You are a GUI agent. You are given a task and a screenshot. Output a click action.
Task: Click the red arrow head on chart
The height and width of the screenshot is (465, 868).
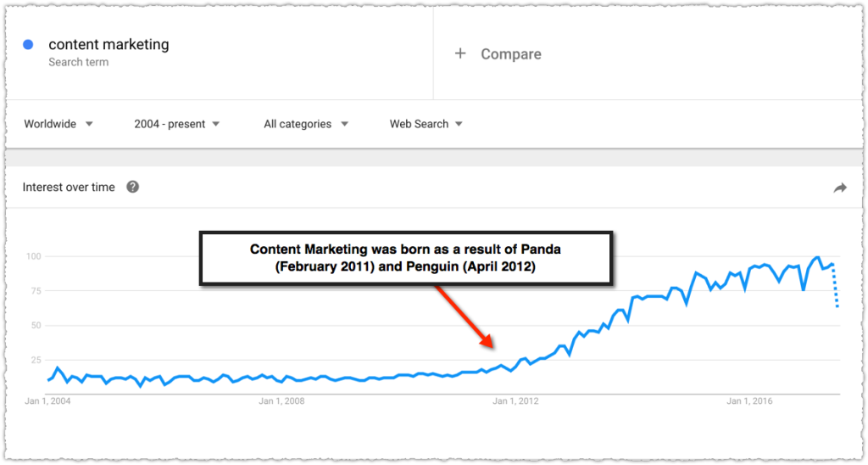click(486, 340)
